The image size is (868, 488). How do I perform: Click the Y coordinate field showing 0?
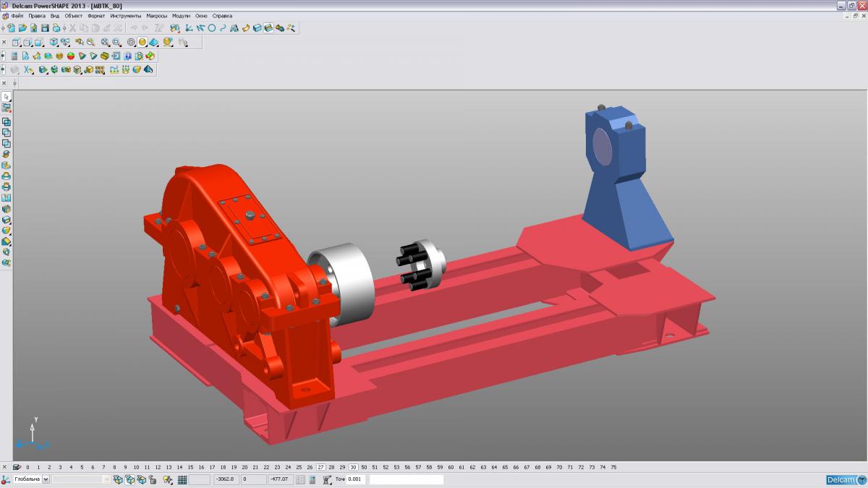255,479
